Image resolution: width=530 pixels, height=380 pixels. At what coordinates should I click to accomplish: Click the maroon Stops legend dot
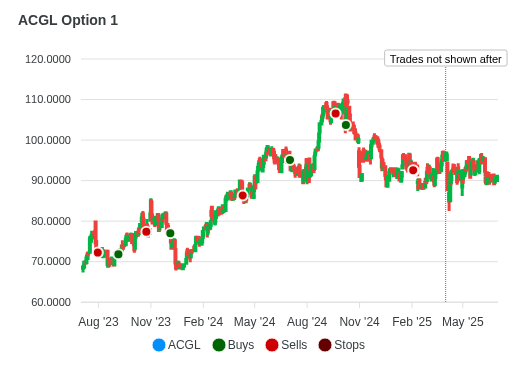[325, 345]
